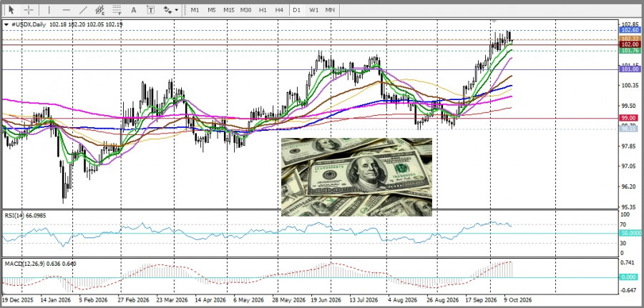Click the green 101.76 price label
Image resolution: width=644 pixels, height=308 pixels.
[630, 51]
